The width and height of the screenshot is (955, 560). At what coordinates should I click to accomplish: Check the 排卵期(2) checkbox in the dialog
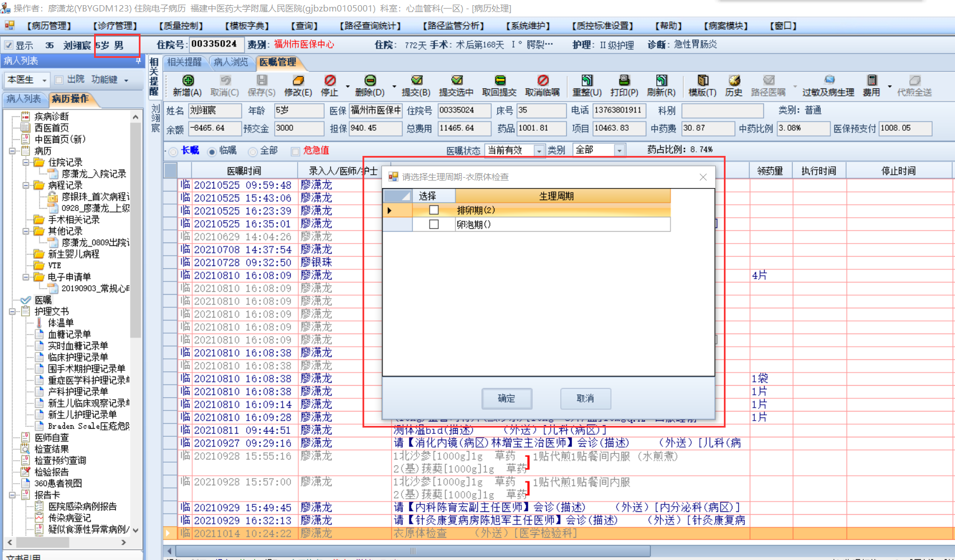434,210
